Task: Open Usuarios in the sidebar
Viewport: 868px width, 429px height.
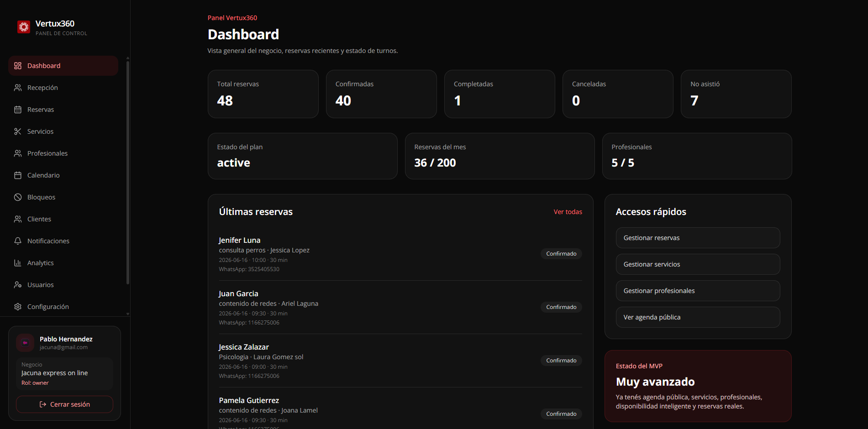Action: point(63,285)
